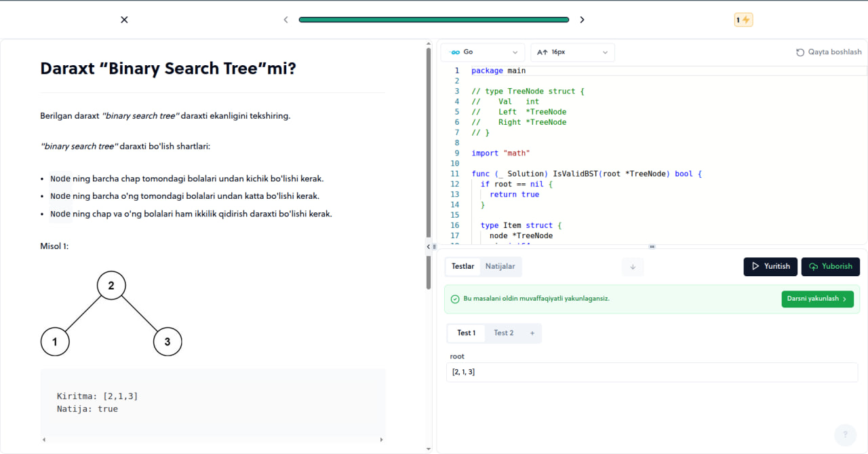Run code with Yuritish button
Image resolution: width=868 pixels, height=454 pixels.
pos(770,267)
